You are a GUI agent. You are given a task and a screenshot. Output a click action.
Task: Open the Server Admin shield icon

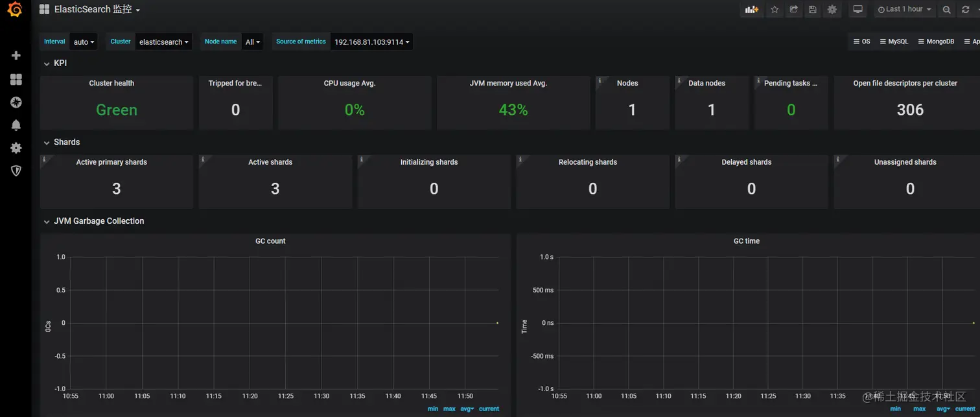pyautogui.click(x=16, y=171)
